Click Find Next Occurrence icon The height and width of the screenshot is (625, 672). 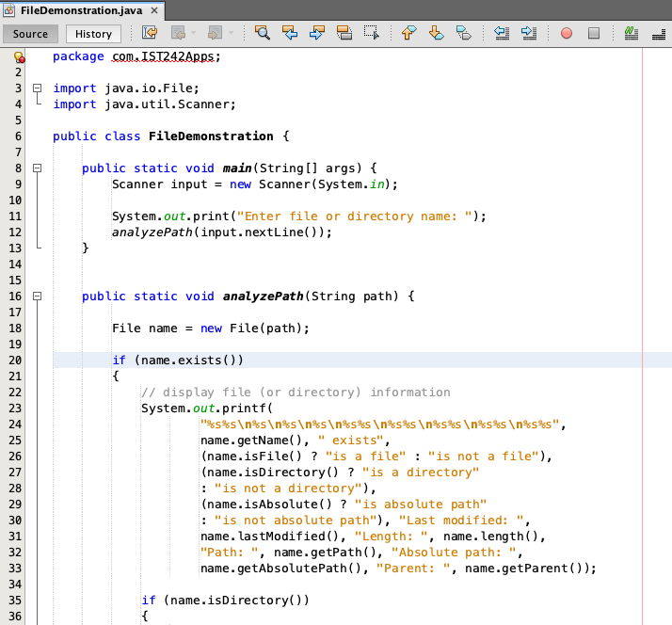pyautogui.click(x=317, y=33)
